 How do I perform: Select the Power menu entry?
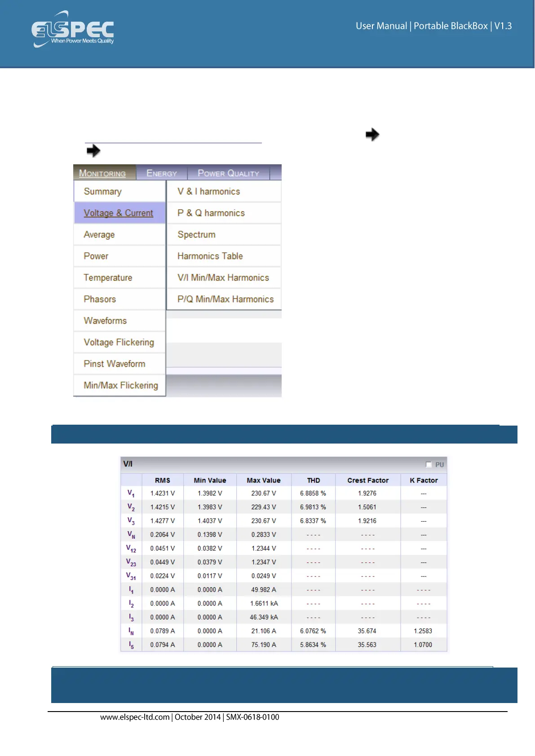coord(119,256)
